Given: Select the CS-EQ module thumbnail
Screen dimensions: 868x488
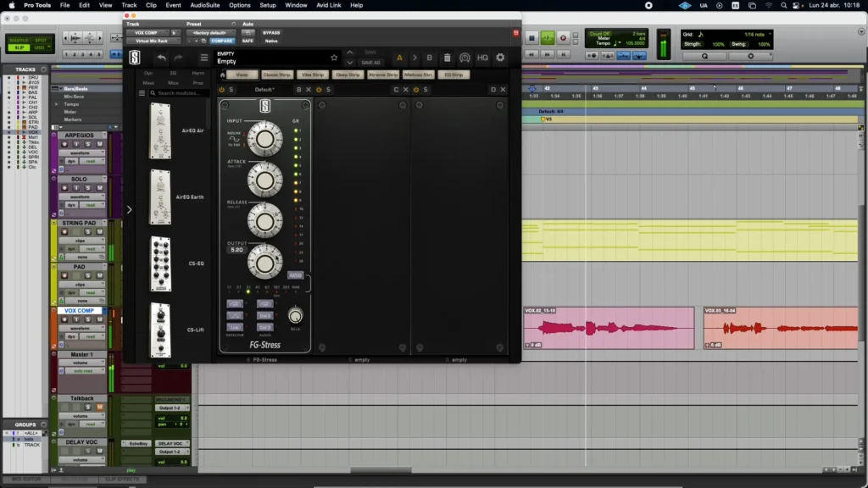Looking at the screenshot, I should pos(160,263).
